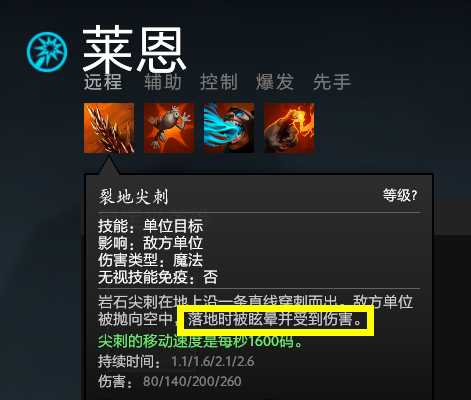
Task: Click the 伤害 damage values line
Action: (170, 382)
